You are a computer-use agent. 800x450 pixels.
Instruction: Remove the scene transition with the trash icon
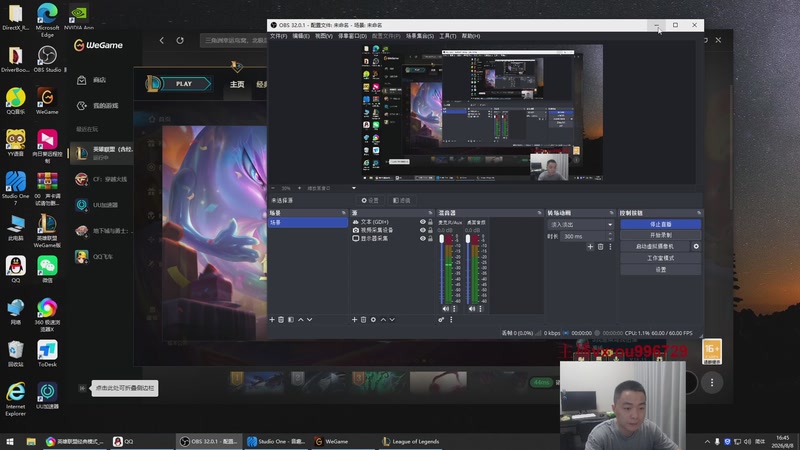point(601,246)
